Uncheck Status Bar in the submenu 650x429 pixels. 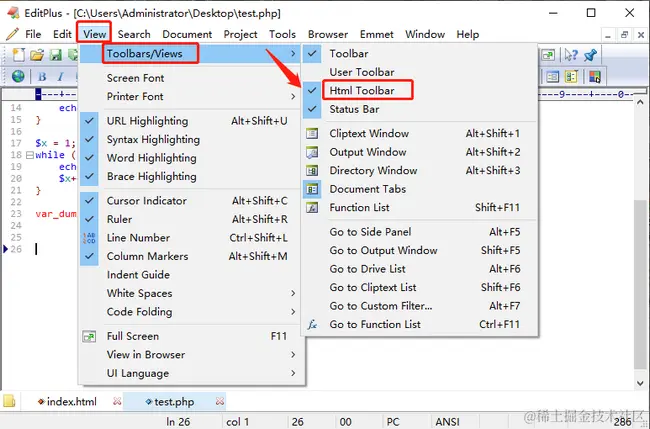pos(420,109)
